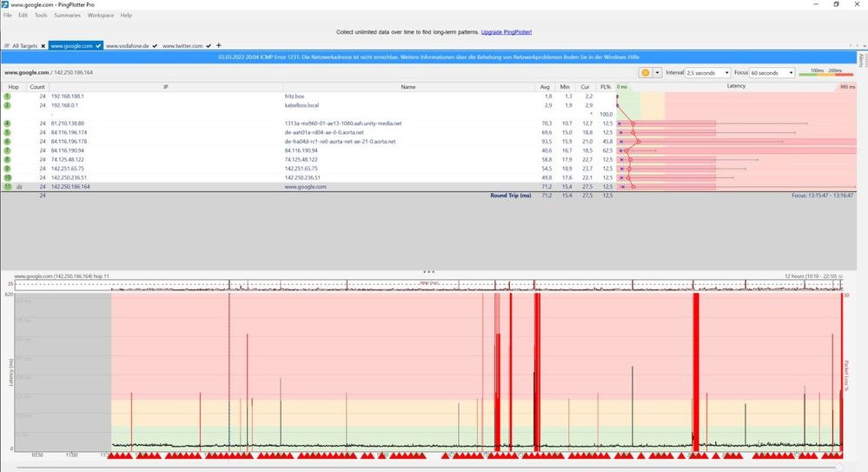Click the Latency graph column header

pos(736,86)
